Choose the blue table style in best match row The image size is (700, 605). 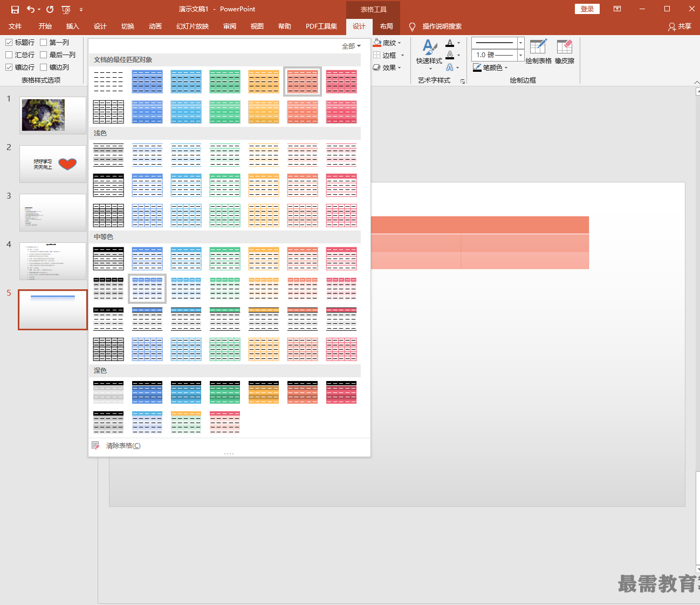[x=147, y=81]
